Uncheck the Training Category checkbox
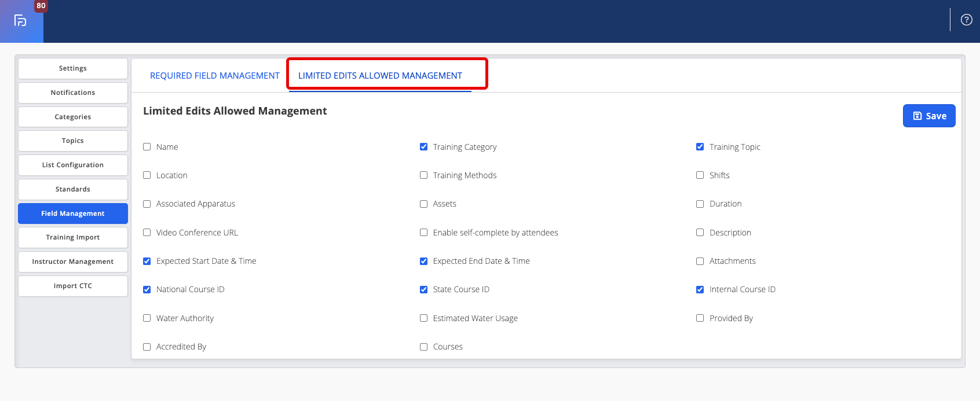 tap(423, 147)
